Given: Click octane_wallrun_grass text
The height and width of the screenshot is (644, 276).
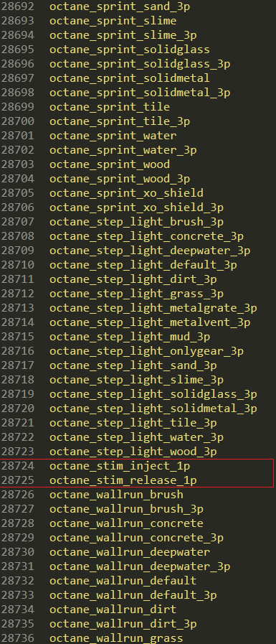Looking at the screenshot, I should pos(116,638).
